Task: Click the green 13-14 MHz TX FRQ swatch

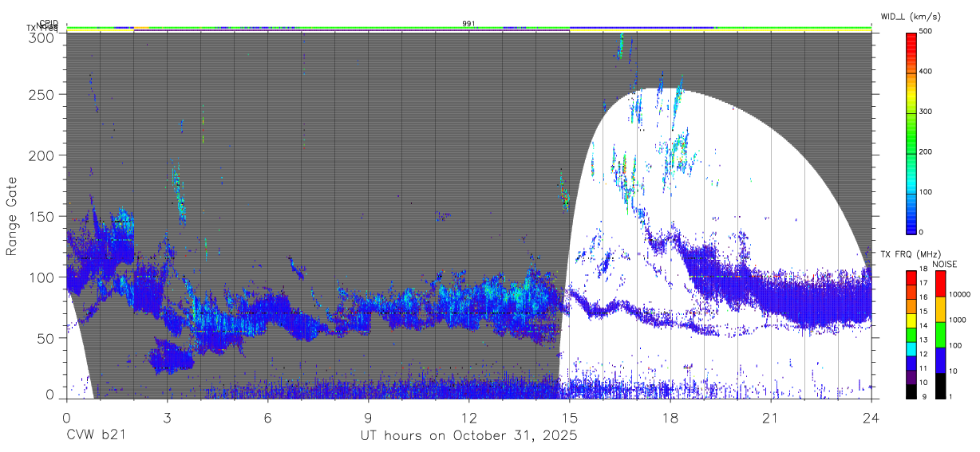Action: pyautogui.click(x=911, y=334)
